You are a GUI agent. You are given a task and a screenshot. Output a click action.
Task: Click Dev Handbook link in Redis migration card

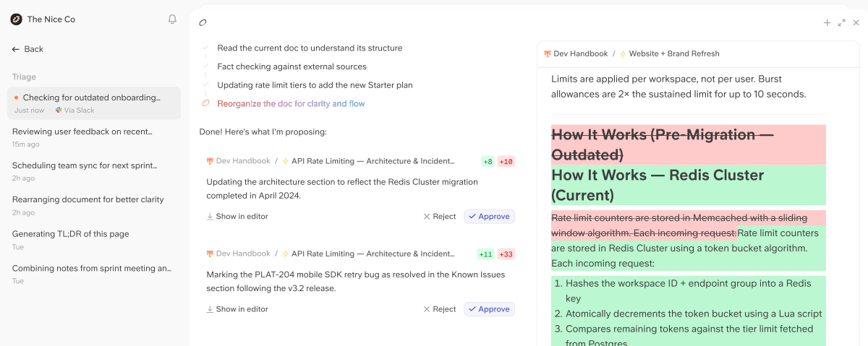click(243, 161)
